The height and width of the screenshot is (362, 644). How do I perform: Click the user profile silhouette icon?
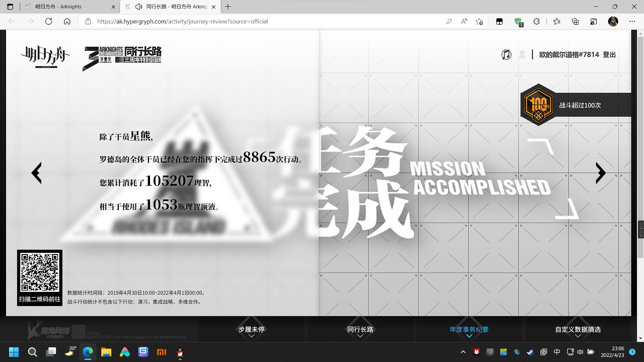coord(522,54)
